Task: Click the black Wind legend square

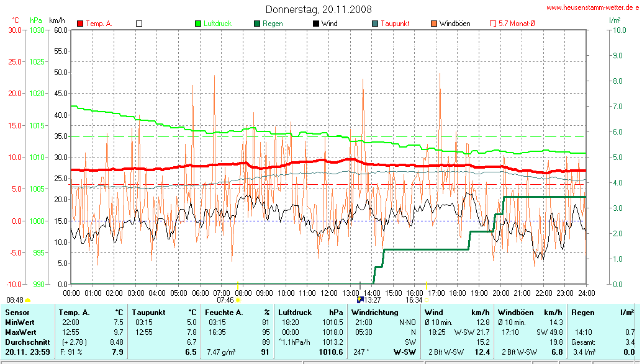Action: 316,24
